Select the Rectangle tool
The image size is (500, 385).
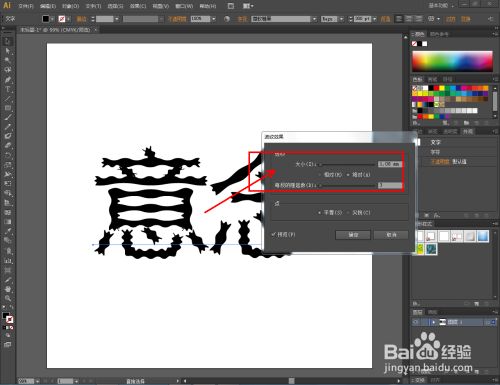pos(8,108)
